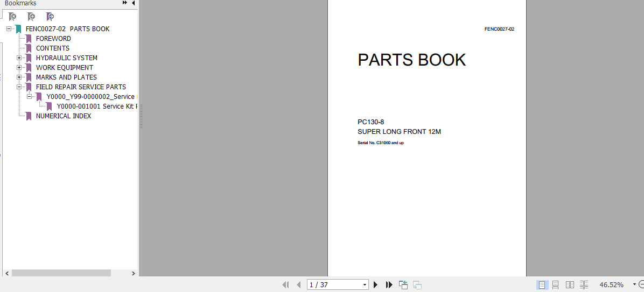Viewport: 644px width, 292px height.
Task: Collapse the Bookmarks panel with left arrow
Action: pos(133,3)
